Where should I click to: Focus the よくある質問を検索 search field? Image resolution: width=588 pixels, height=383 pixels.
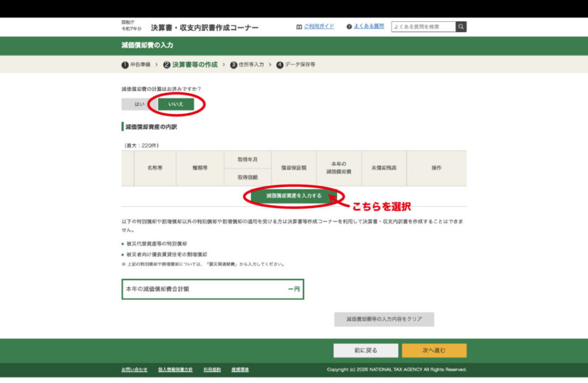pyautogui.click(x=423, y=27)
